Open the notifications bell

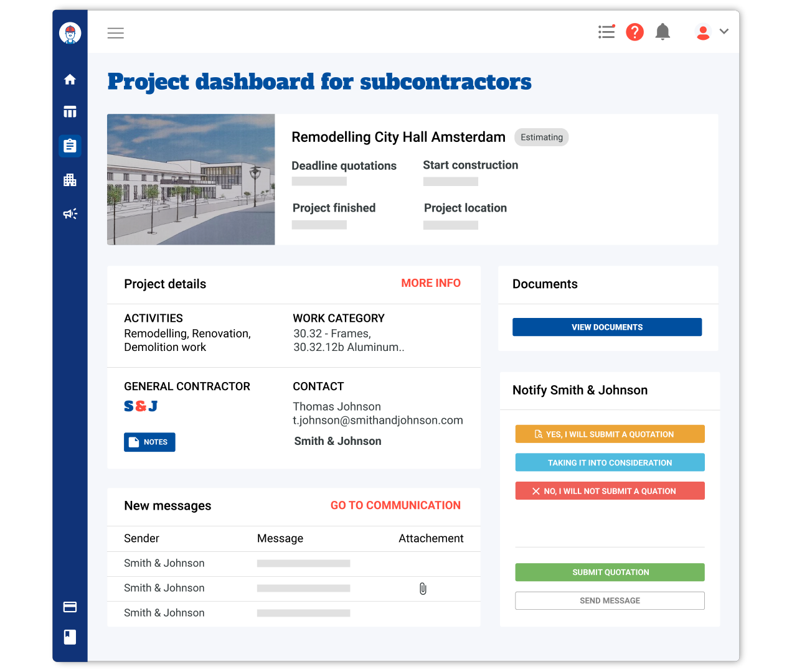point(663,32)
